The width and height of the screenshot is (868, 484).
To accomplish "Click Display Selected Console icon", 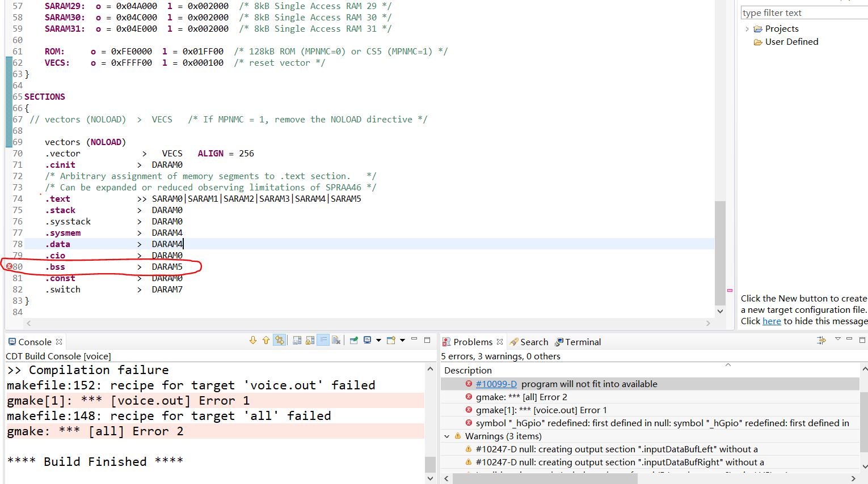I will [x=368, y=340].
